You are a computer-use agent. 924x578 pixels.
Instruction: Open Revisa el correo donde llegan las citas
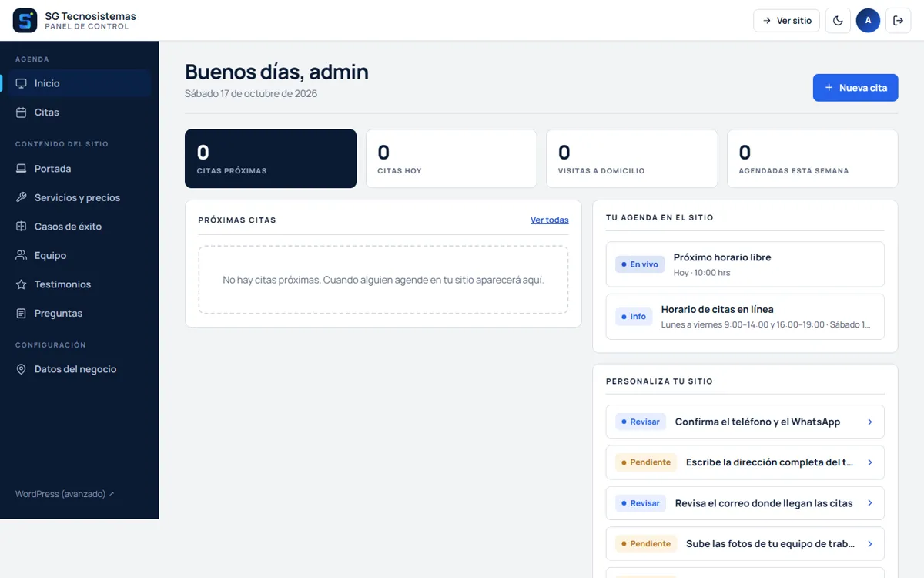point(745,503)
